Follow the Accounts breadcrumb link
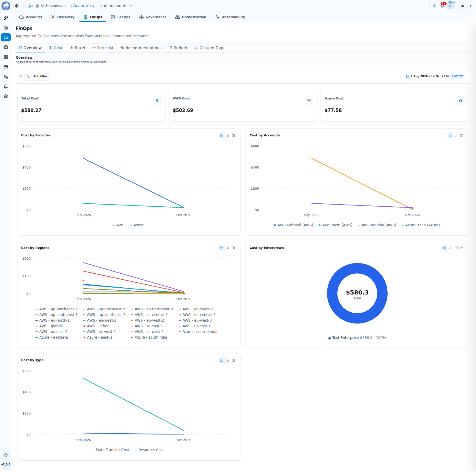The height and width of the screenshot is (472, 476). [83, 6]
